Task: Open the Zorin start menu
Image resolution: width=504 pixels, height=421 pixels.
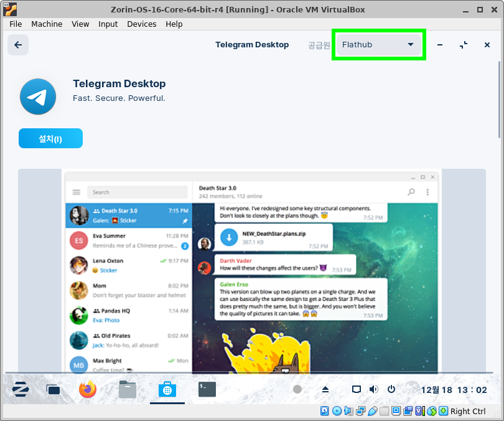Action: (21, 389)
